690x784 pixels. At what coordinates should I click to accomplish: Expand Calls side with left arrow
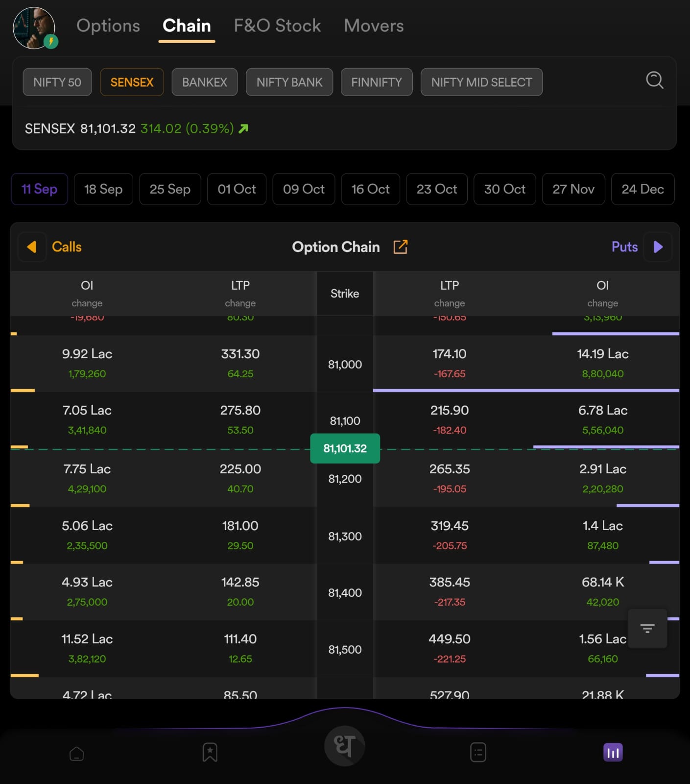click(x=32, y=247)
